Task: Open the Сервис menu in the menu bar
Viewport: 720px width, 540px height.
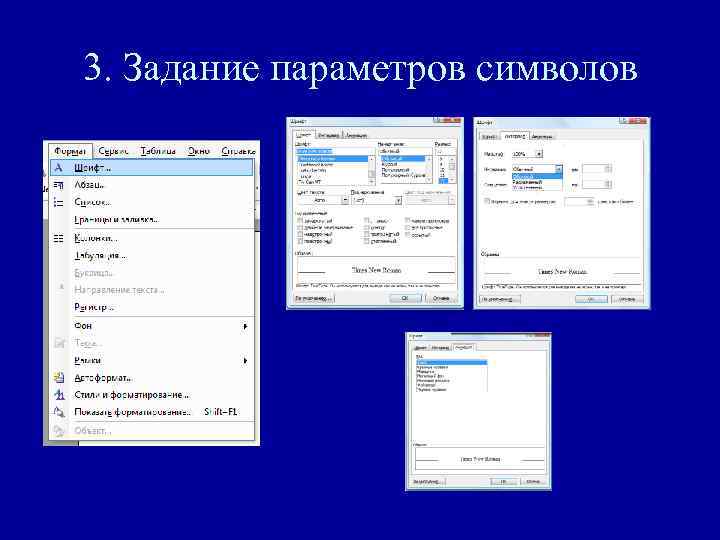Action: pos(113,151)
